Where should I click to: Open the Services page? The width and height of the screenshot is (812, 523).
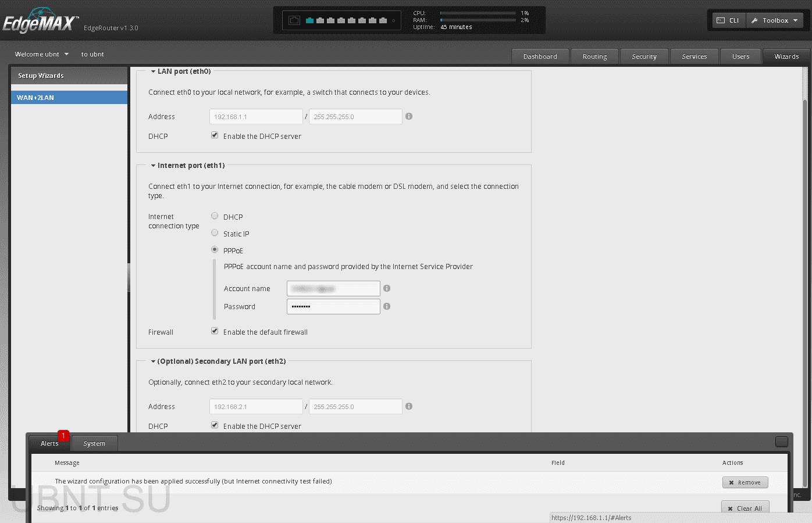point(694,56)
